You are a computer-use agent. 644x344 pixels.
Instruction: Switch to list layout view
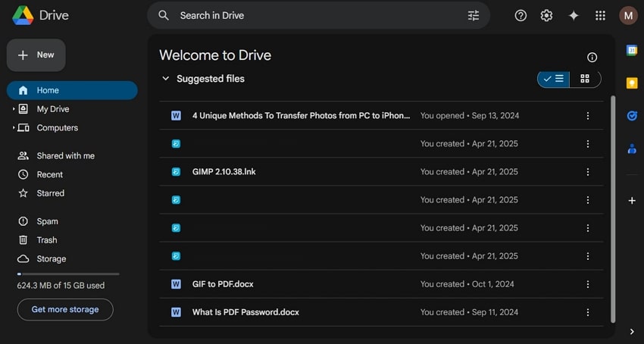[x=554, y=79]
